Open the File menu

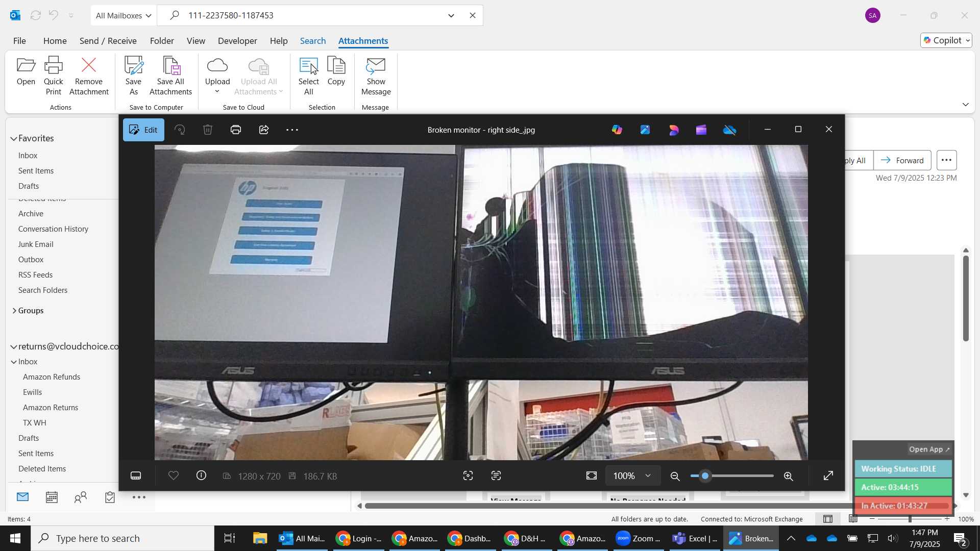(19, 41)
